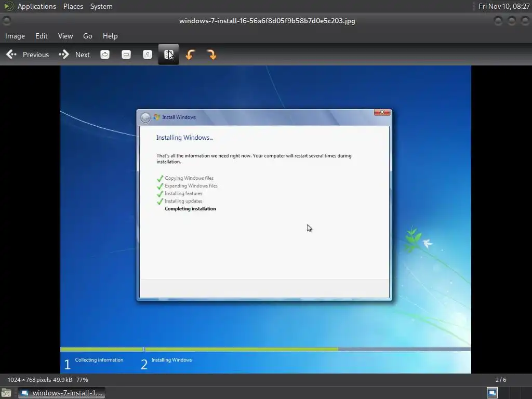
Task: Open the Edit menu
Action: (42, 36)
